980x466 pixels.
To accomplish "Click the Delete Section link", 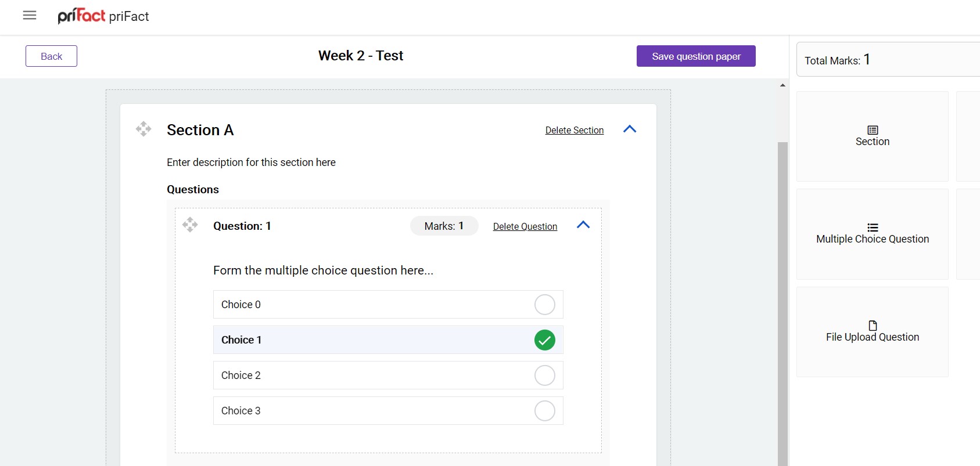I will [x=575, y=131].
